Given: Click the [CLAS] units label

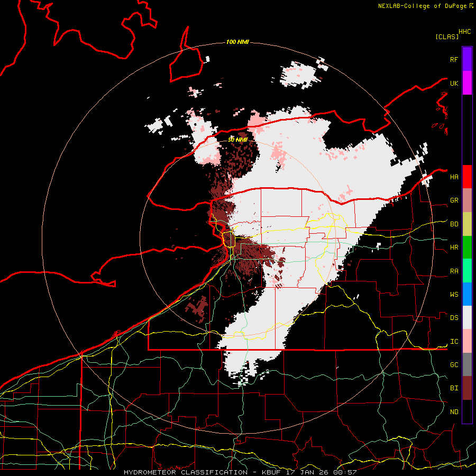Looking at the screenshot, I should tap(447, 36).
